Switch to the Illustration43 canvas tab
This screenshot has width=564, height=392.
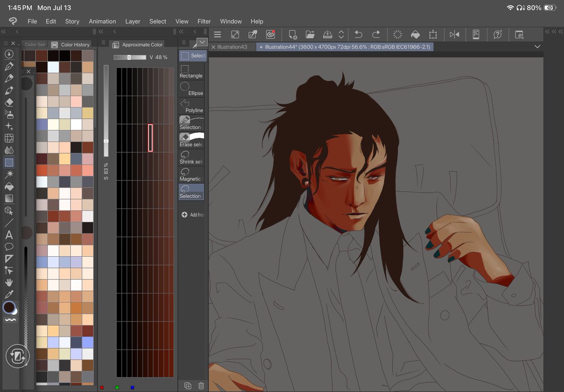tap(232, 47)
